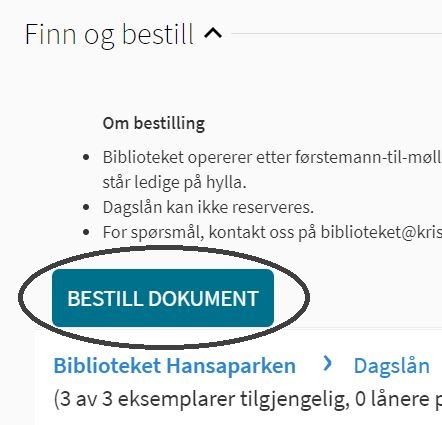Click the bullet marker before Dagslån kan ikke

(86, 207)
